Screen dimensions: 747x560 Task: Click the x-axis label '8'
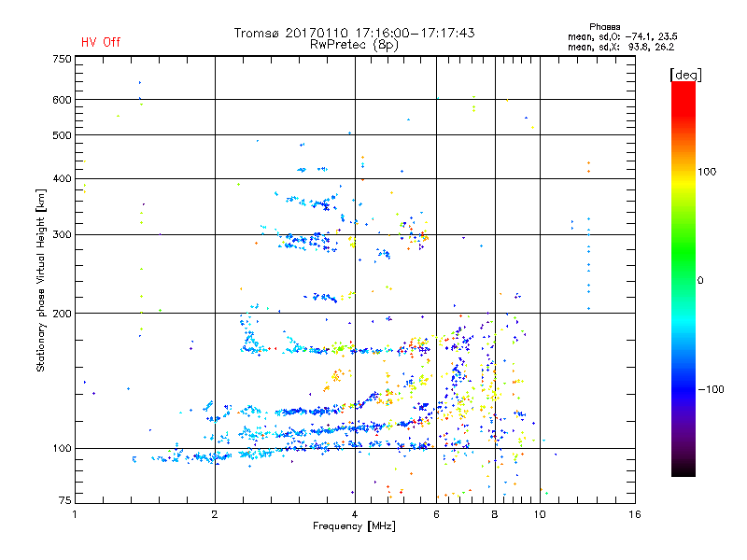(x=495, y=514)
